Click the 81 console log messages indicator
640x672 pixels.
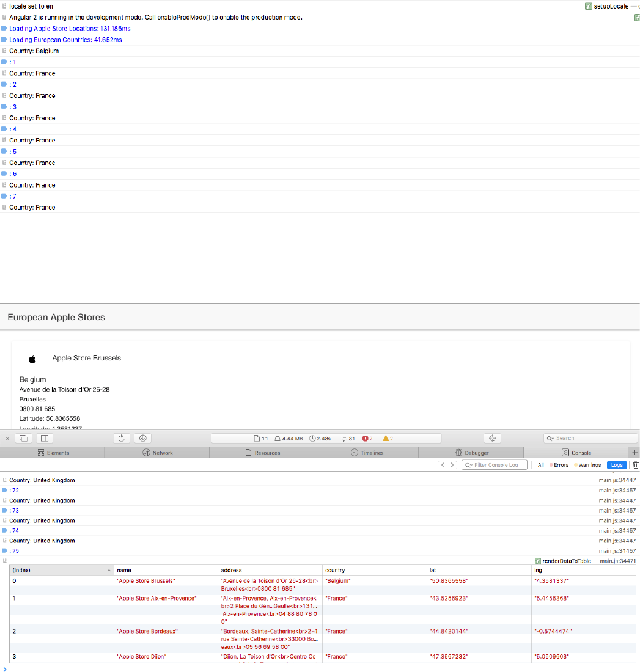[348, 439]
